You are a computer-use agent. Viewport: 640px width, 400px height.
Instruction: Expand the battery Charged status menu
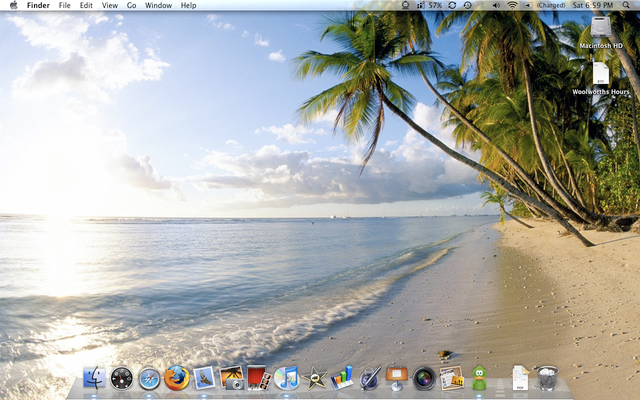[x=548, y=6]
